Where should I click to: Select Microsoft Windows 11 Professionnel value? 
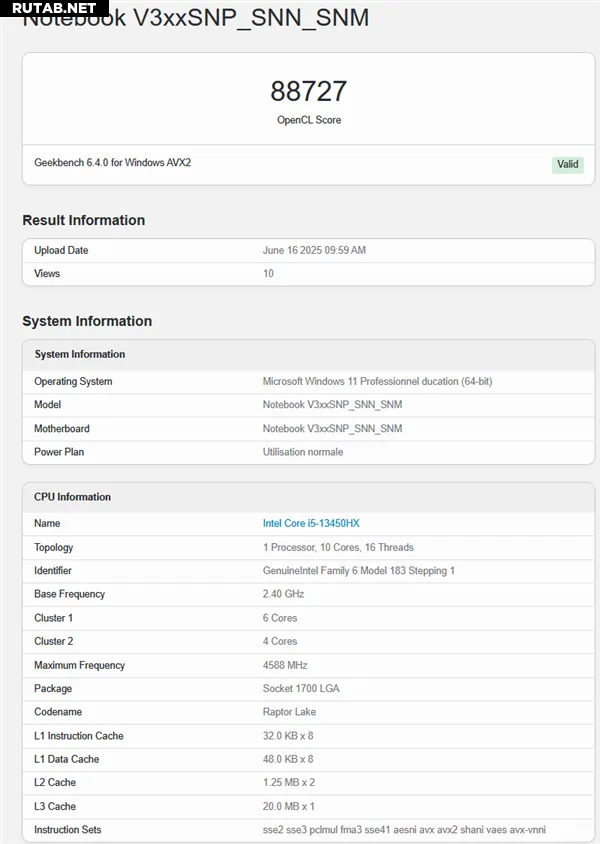[377, 382]
